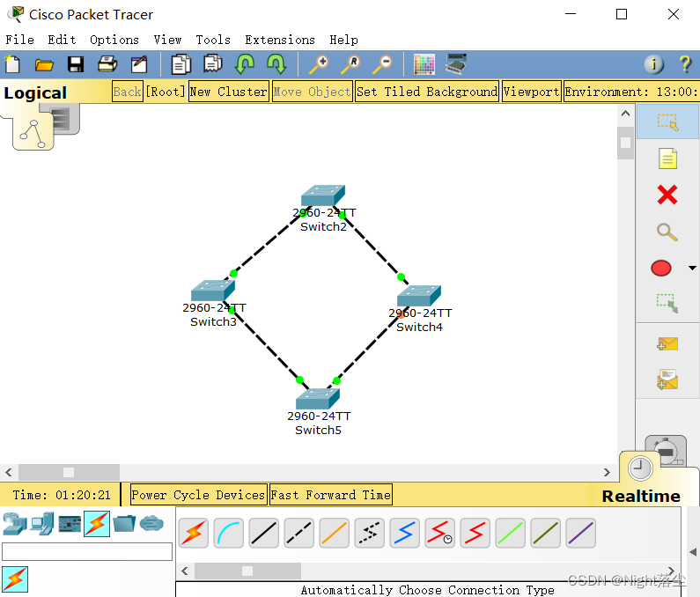This screenshot has width=700, height=597.
Task: Pick Copper Cross-Over dashed cable
Action: click(299, 533)
